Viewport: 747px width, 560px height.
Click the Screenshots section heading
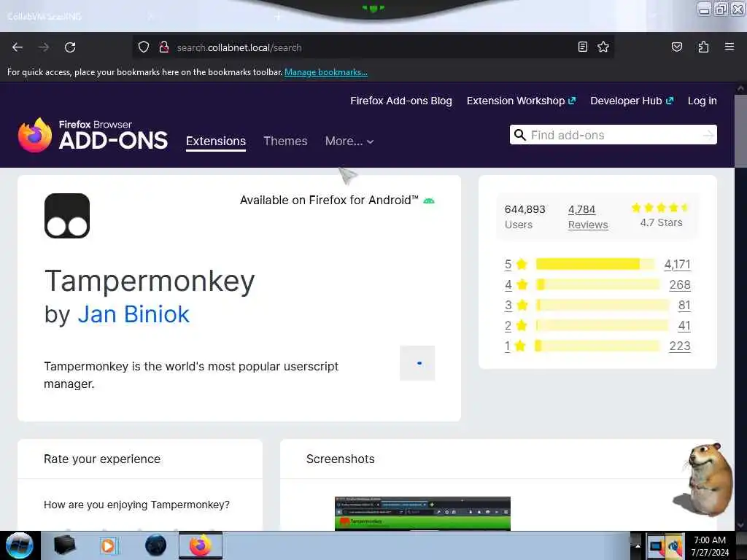coord(340,459)
